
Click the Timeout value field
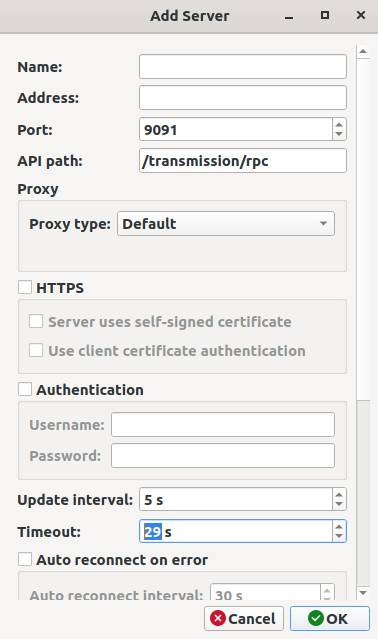(x=236, y=531)
